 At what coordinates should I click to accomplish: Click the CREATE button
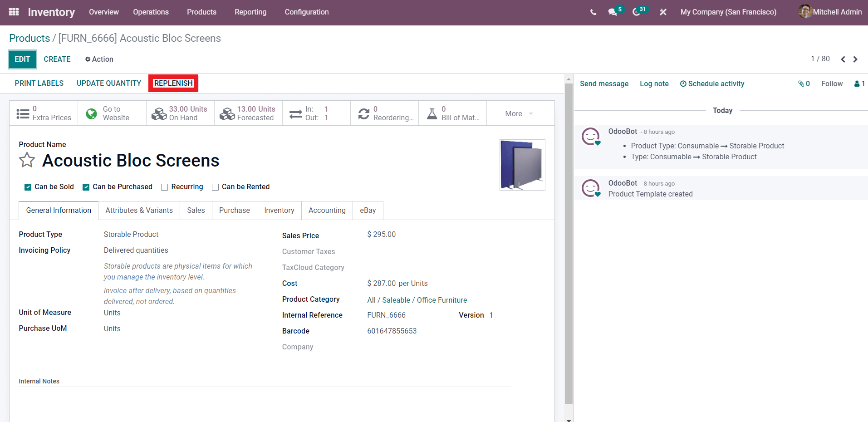point(57,59)
